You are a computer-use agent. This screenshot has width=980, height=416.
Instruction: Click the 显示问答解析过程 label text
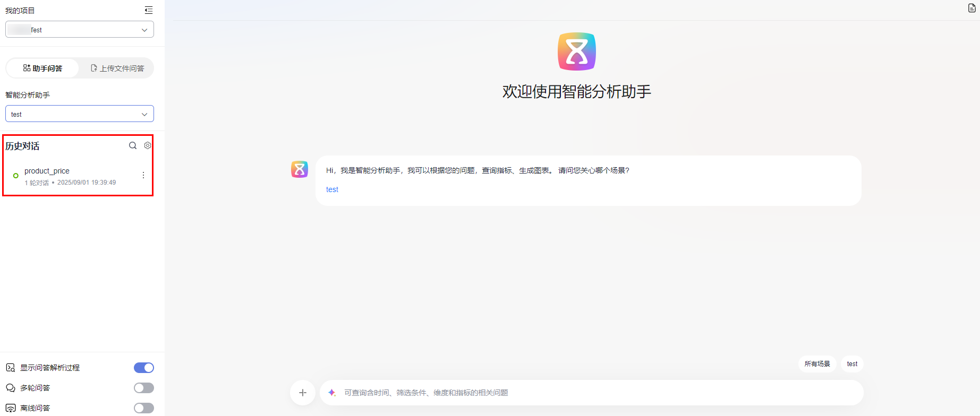[x=50, y=368]
